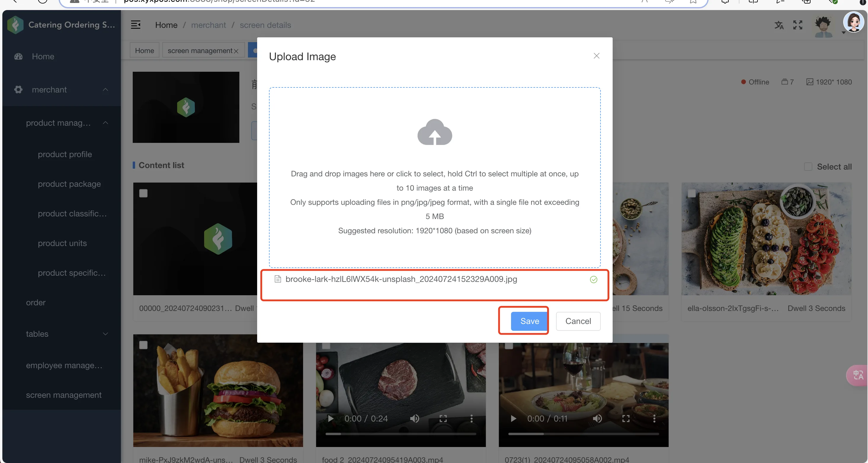The image size is (868, 463).
Task: Click the Cancel button
Action: point(578,321)
